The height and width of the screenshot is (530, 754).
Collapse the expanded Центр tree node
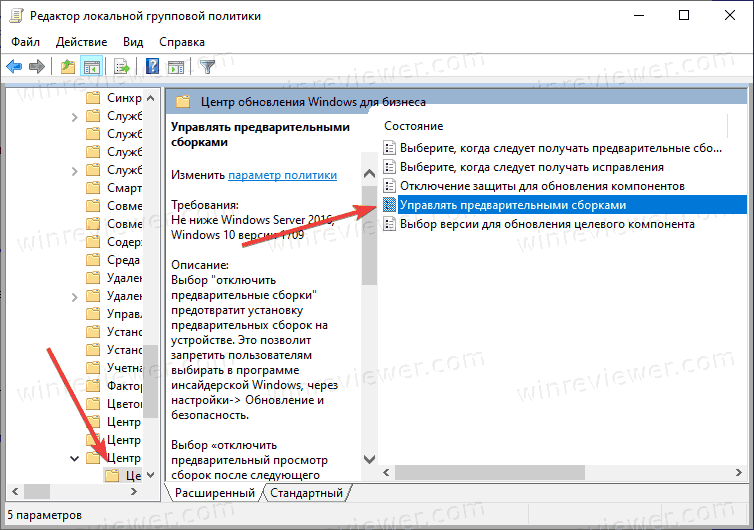click(75, 459)
